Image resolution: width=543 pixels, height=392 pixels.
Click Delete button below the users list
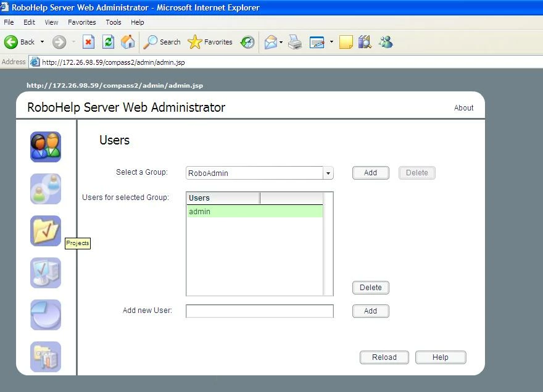click(x=371, y=287)
